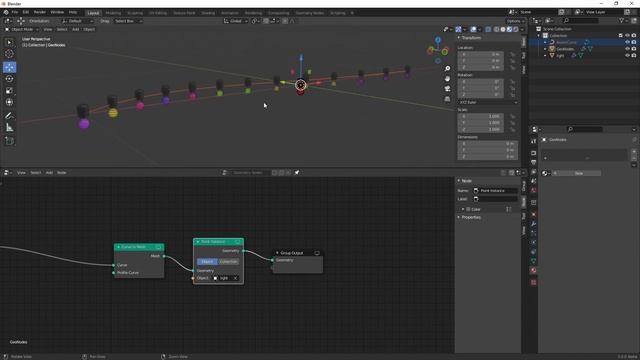Open the node editor Add menu

click(49, 173)
